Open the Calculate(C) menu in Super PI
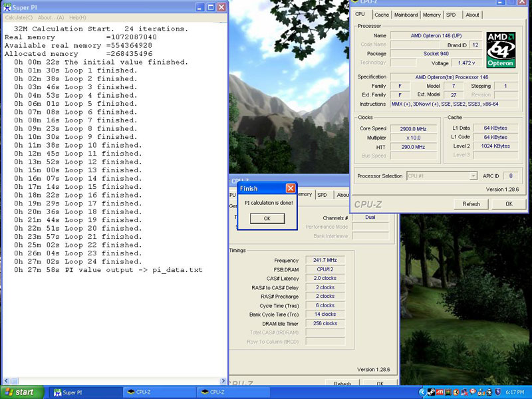 coord(19,18)
